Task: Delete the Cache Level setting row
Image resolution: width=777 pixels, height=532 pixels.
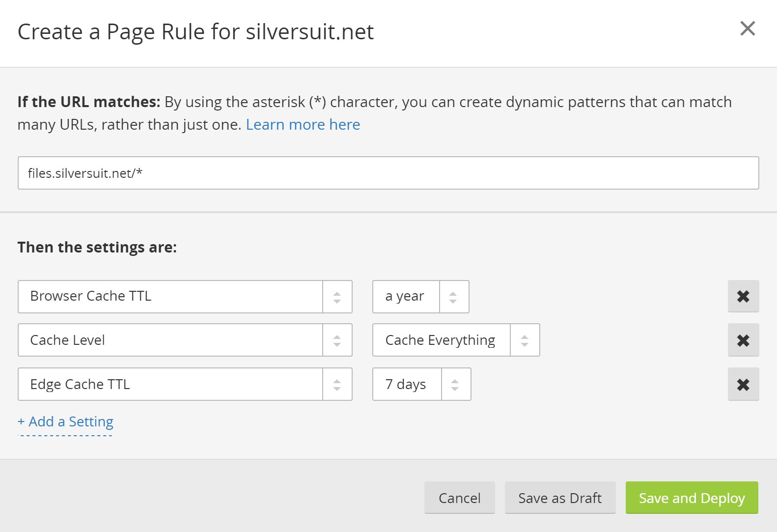Action: (x=743, y=340)
